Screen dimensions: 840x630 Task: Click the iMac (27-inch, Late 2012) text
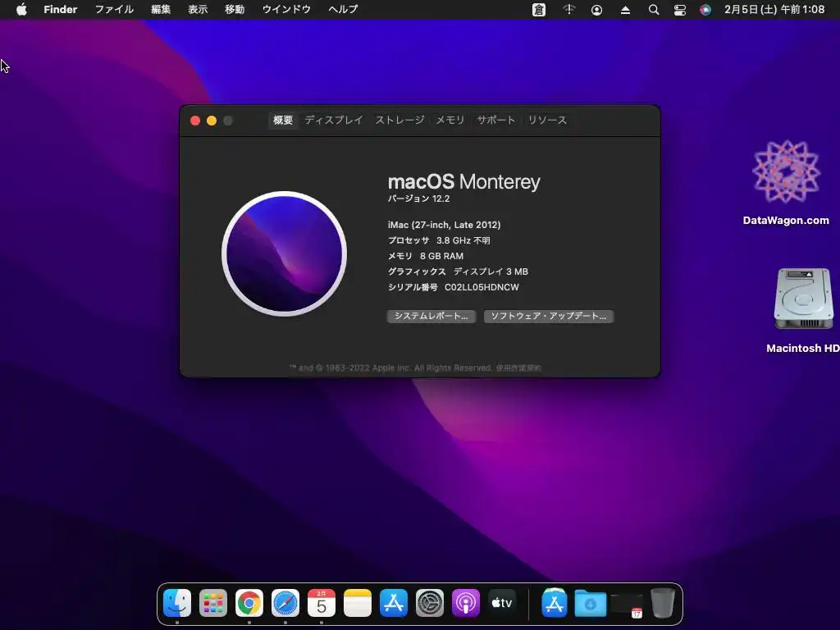coord(444,225)
